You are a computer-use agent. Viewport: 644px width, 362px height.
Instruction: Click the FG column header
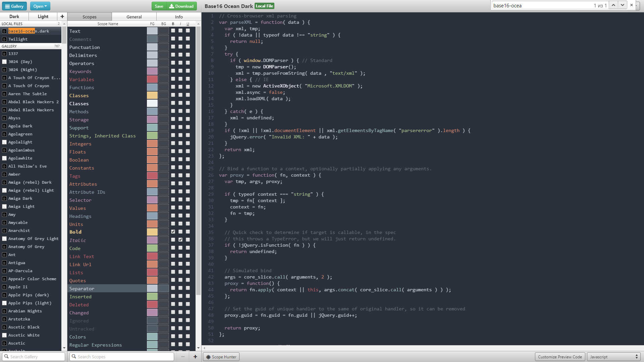point(152,24)
